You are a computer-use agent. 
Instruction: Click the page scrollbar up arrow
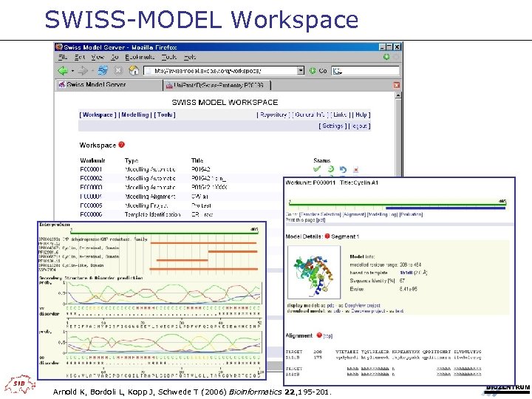click(398, 95)
